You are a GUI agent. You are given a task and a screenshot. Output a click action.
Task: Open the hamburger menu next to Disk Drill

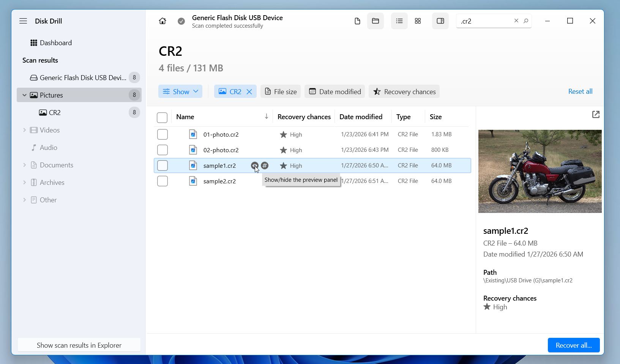[x=23, y=21]
